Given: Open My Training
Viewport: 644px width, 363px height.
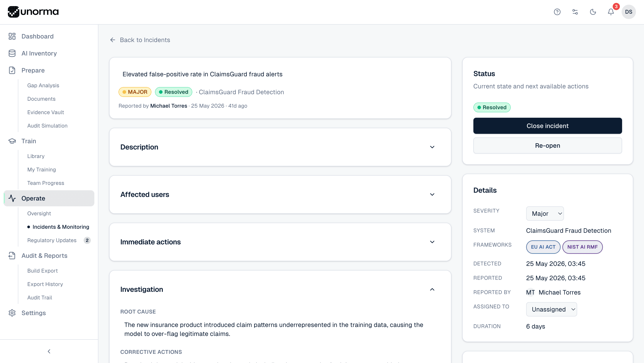Looking at the screenshot, I should coord(42,170).
